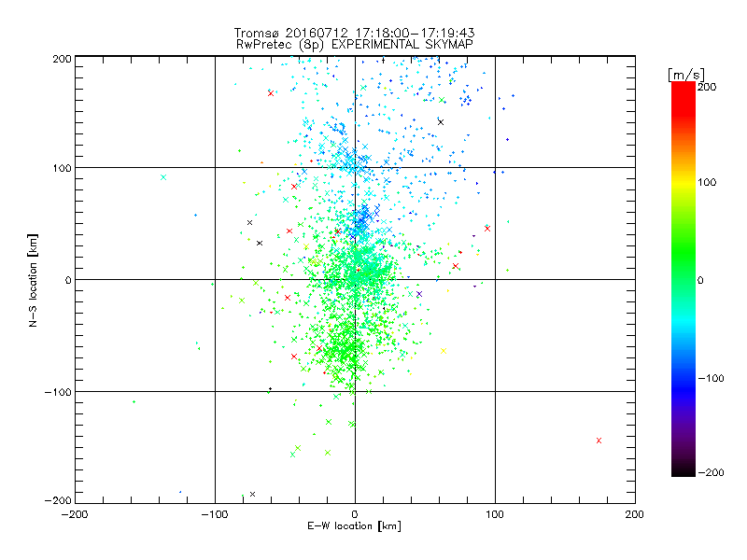Image resolution: width=747 pixels, height=560 pixels.
Task: Click the colorbar '200' tick label
Action: (707, 87)
